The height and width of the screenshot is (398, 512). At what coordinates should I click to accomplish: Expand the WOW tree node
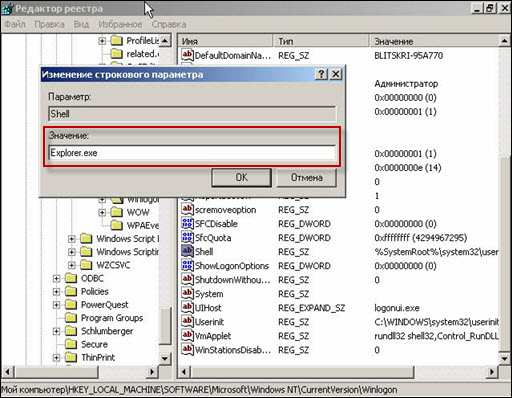[102, 212]
